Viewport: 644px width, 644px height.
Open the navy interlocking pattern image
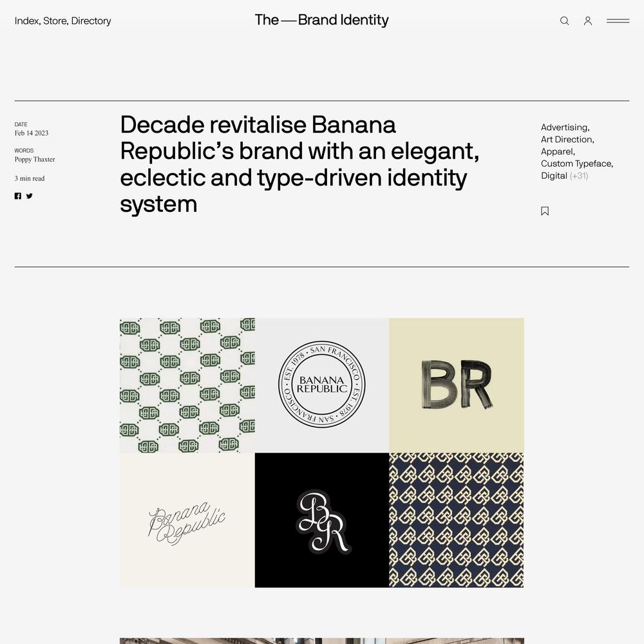(457, 520)
